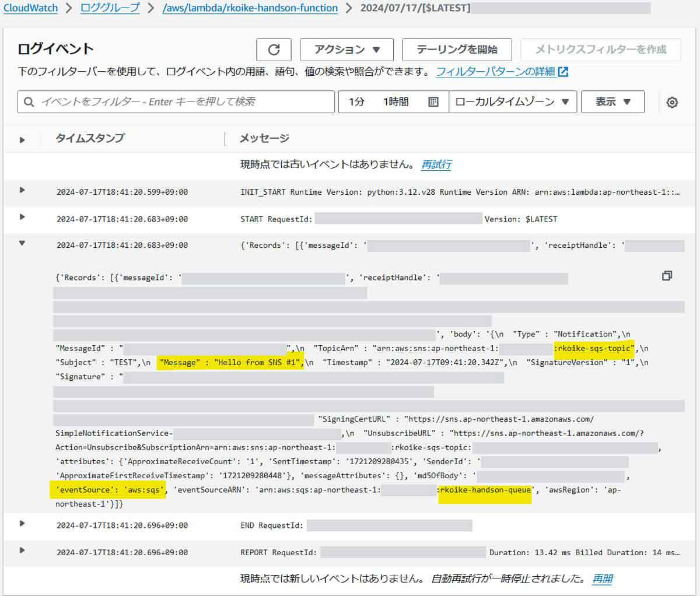Click the 再開 resume link
This screenshot has width=700, height=596.
[603, 579]
